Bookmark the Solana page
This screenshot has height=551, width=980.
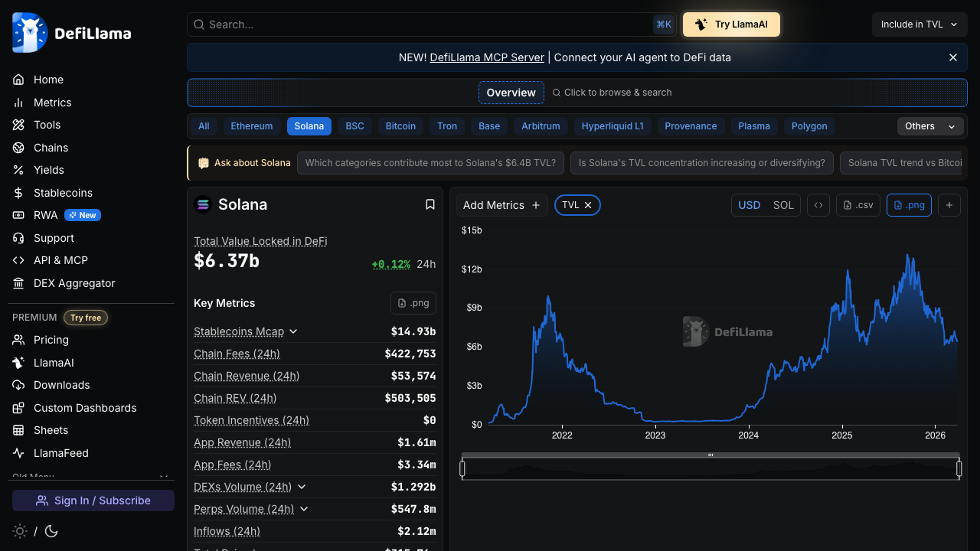[430, 204]
